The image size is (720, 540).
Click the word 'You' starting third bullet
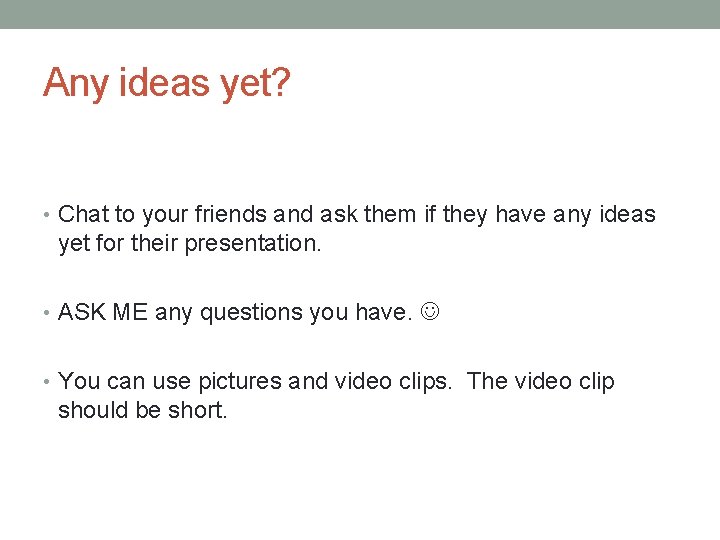(x=79, y=381)
